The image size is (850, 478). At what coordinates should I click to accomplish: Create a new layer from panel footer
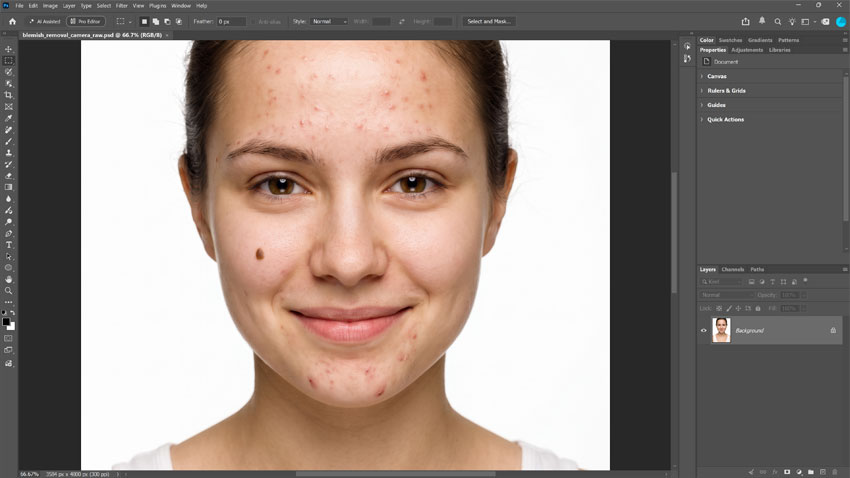pos(823,472)
